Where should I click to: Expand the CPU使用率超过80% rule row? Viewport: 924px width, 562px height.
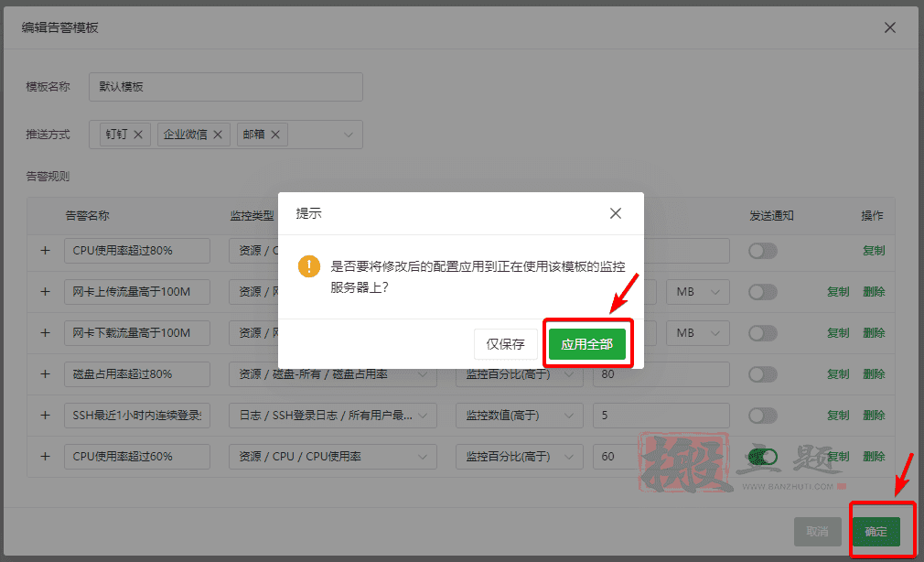46,251
